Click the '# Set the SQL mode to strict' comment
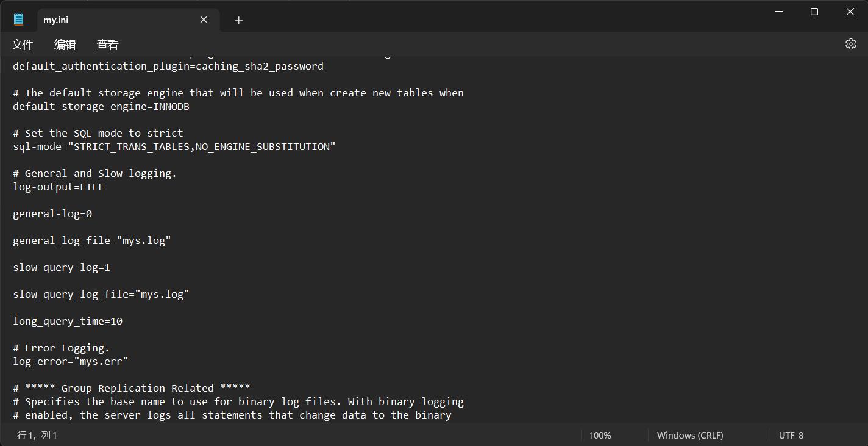868x446 pixels. [98, 133]
